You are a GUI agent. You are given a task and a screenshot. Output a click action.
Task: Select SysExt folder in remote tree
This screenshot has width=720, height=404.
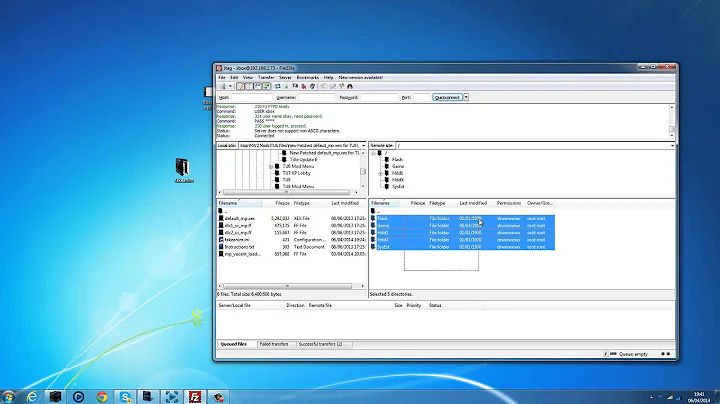(x=398, y=186)
